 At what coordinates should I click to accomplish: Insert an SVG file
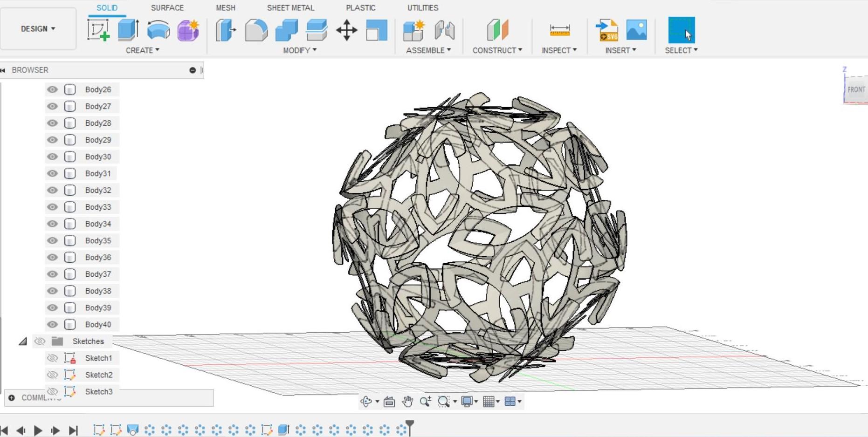(608, 31)
